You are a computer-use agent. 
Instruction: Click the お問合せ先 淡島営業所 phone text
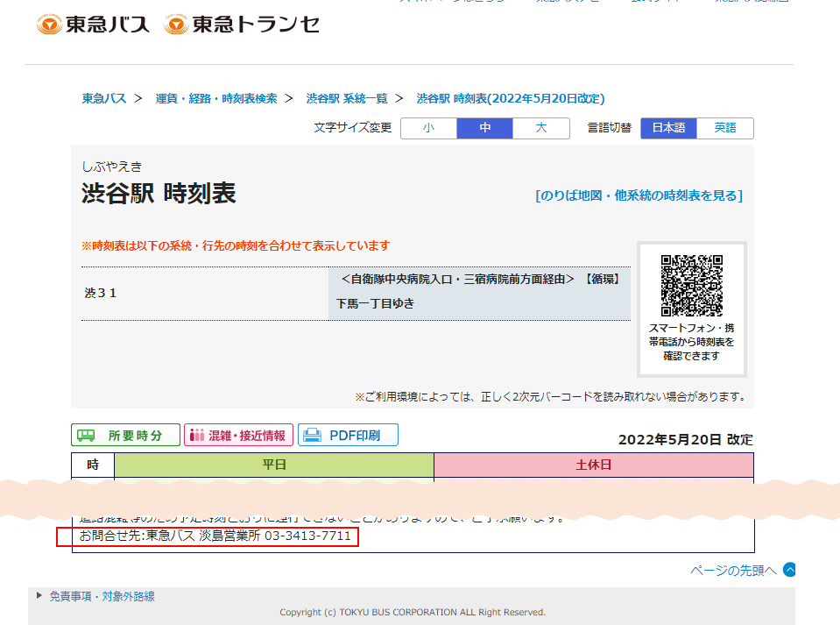click(x=215, y=536)
